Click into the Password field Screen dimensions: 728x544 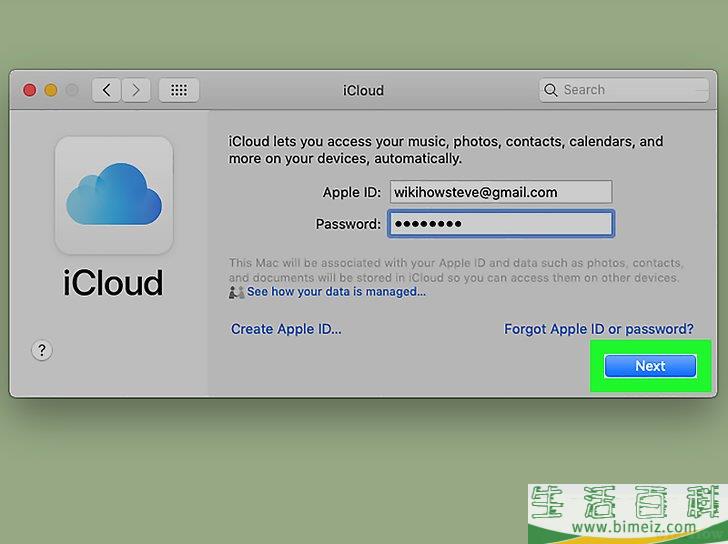500,224
